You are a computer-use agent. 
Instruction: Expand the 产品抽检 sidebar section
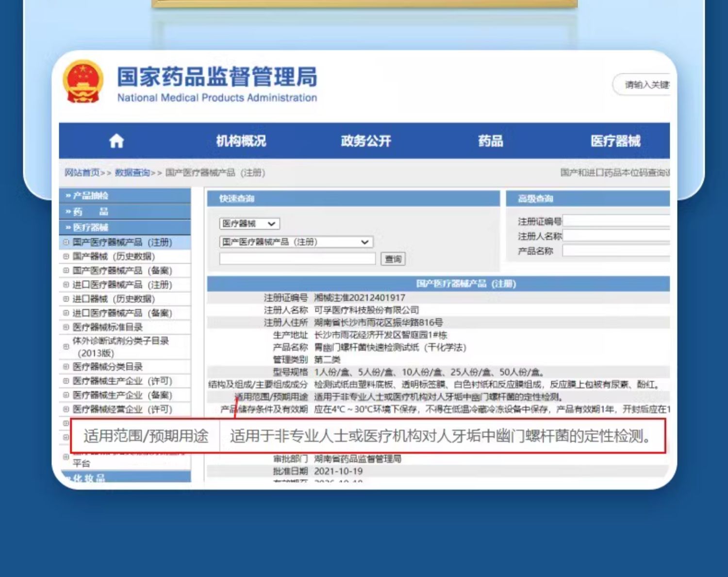(91, 196)
